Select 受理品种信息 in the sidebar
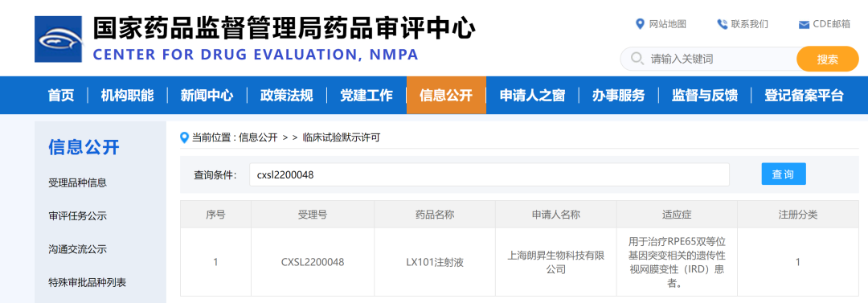868x303 pixels. coord(77,182)
